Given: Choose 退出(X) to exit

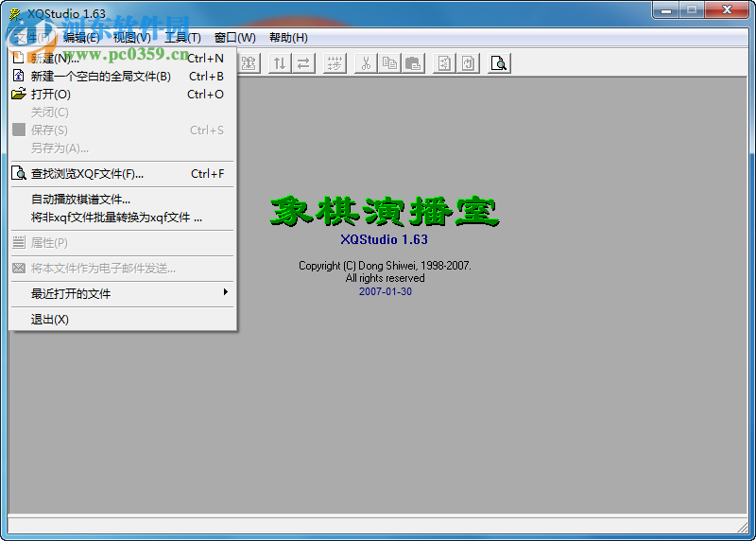Looking at the screenshot, I should coord(122,320).
